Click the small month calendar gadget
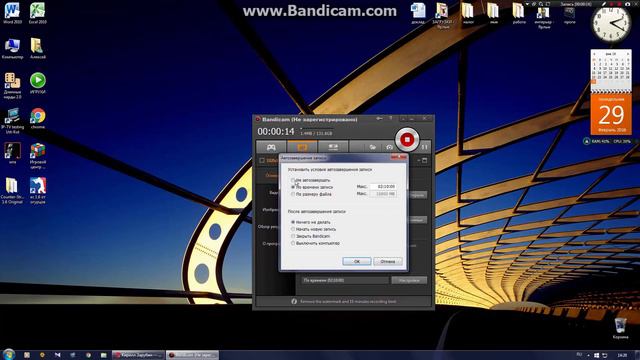 (611, 71)
